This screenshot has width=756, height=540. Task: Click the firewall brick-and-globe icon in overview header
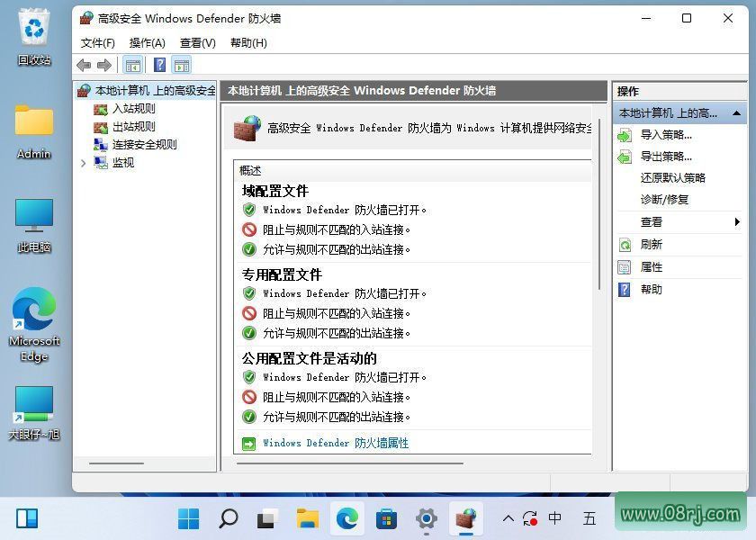point(247,128)
